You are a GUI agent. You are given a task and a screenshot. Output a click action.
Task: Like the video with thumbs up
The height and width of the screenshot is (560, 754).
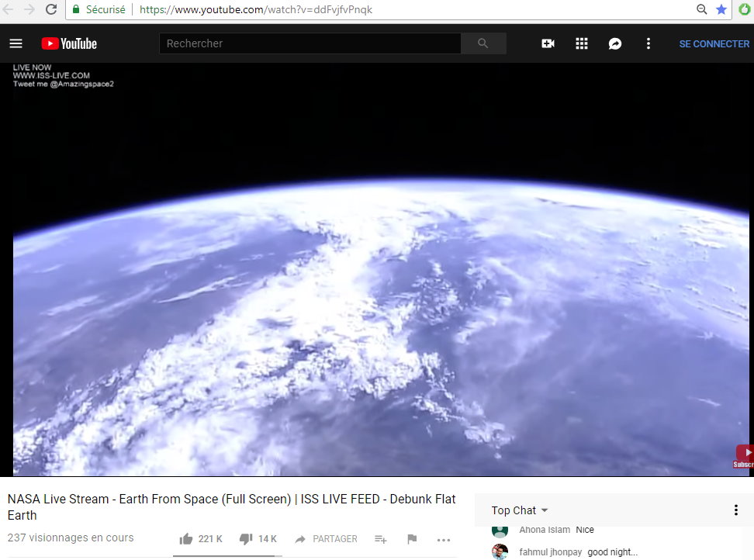point(186,539)
